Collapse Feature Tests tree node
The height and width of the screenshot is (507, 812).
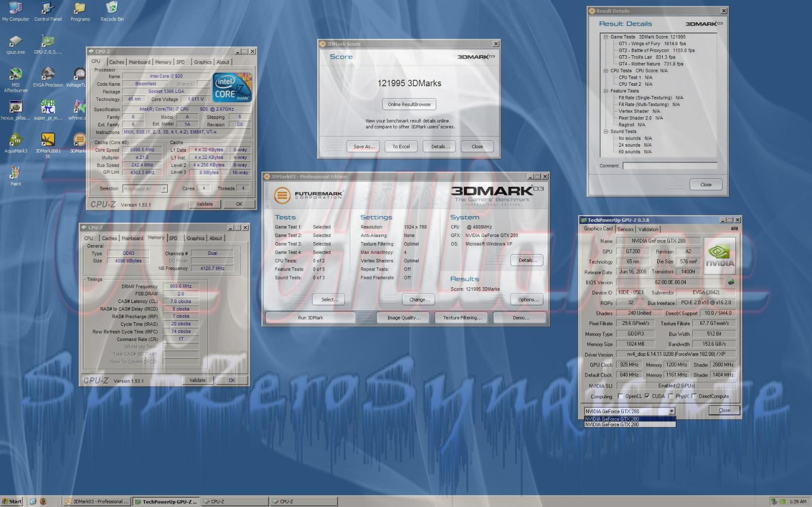[605, 91]
